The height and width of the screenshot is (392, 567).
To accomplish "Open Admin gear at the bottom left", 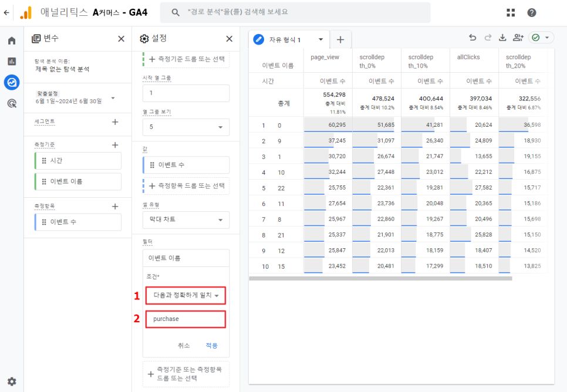I will point(12,381).
